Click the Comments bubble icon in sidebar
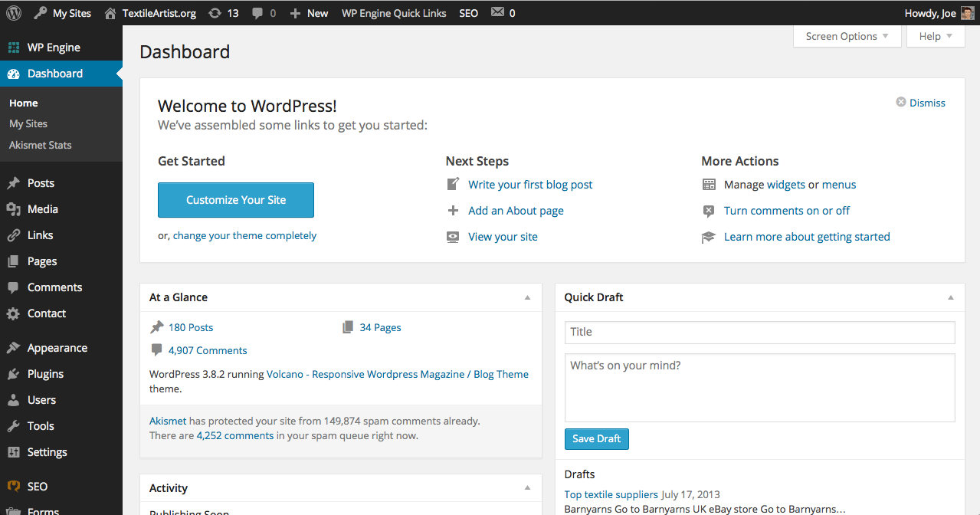Viewport: 980px width, 515px height. (14, 287)
